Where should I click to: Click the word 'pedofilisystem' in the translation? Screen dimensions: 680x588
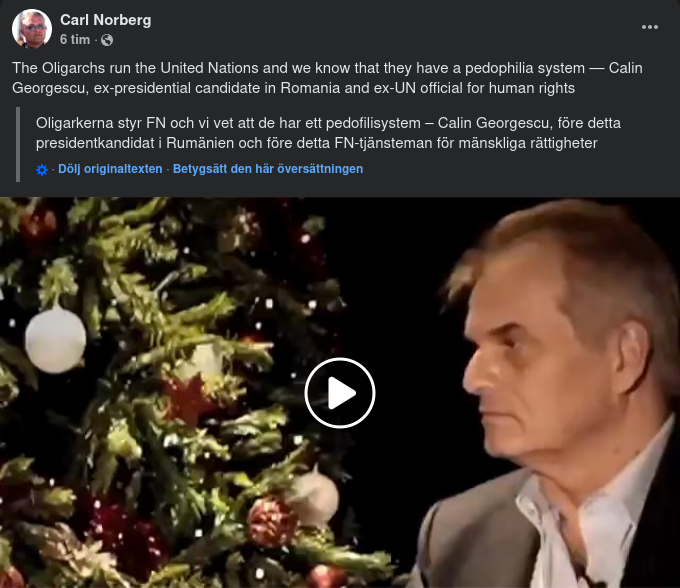point(373,123)
